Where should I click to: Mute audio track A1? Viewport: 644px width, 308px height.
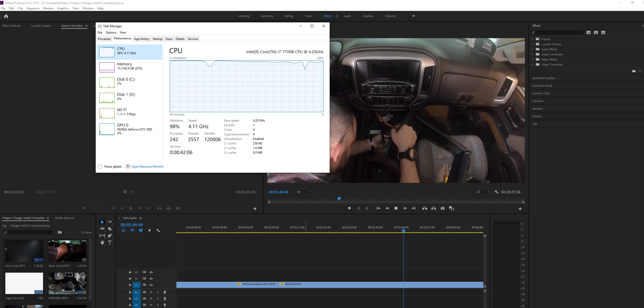[151, 292]
